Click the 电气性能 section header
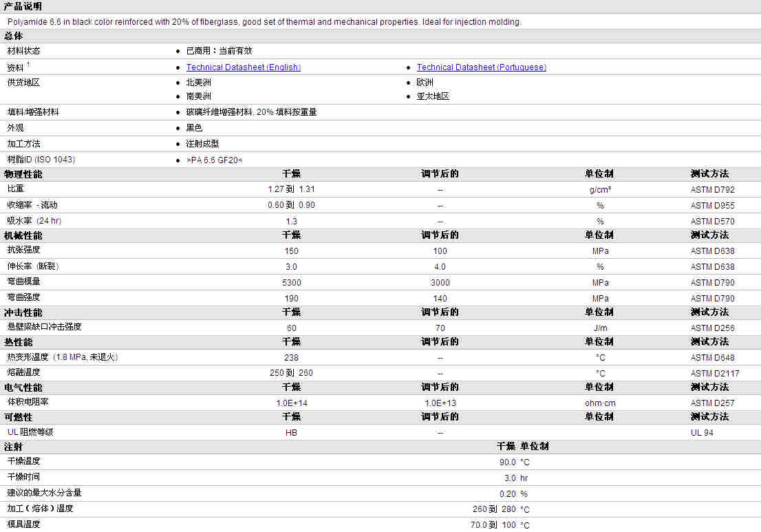The width and height of the screenshot is (761, 532). tap(23, 387)
